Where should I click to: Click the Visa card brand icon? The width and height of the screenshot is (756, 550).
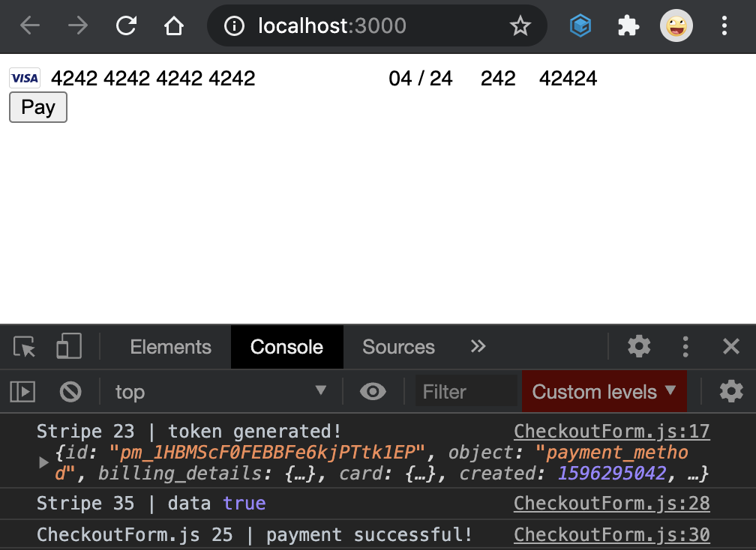point(23,78)
